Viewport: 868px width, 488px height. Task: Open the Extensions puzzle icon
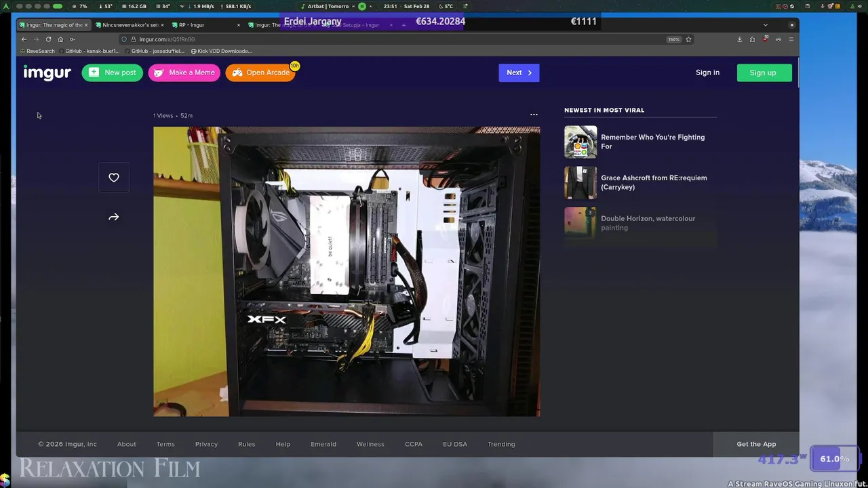tap(752, 39)
